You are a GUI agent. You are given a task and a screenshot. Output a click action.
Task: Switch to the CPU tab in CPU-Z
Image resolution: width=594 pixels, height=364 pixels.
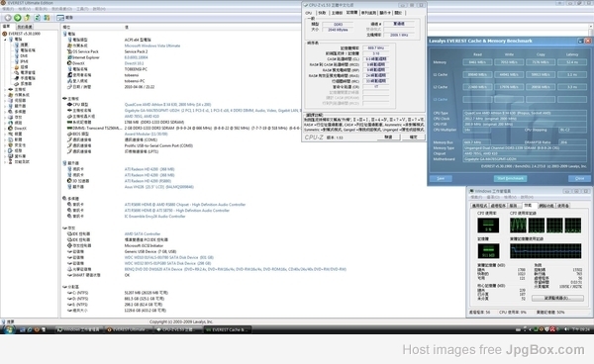coord(309,13)
